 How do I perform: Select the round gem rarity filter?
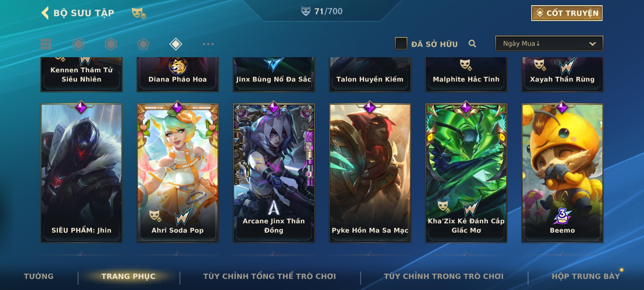coord(78,44)
